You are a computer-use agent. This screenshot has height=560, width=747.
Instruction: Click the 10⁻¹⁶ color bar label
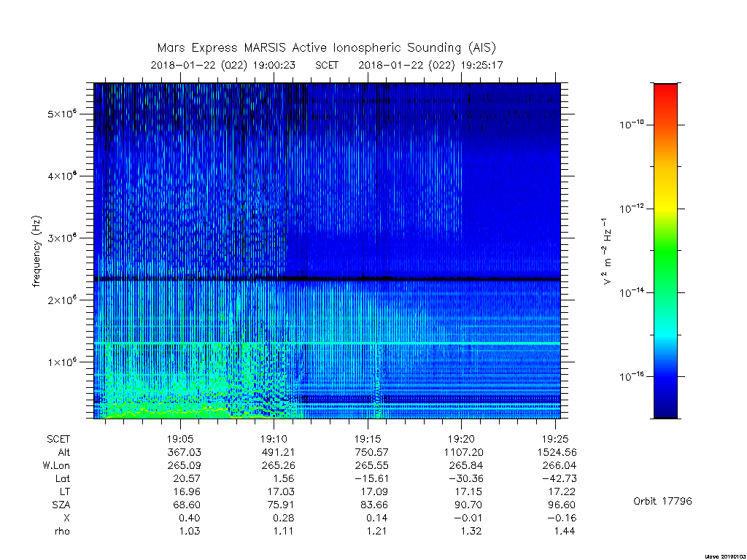(632, 377)
